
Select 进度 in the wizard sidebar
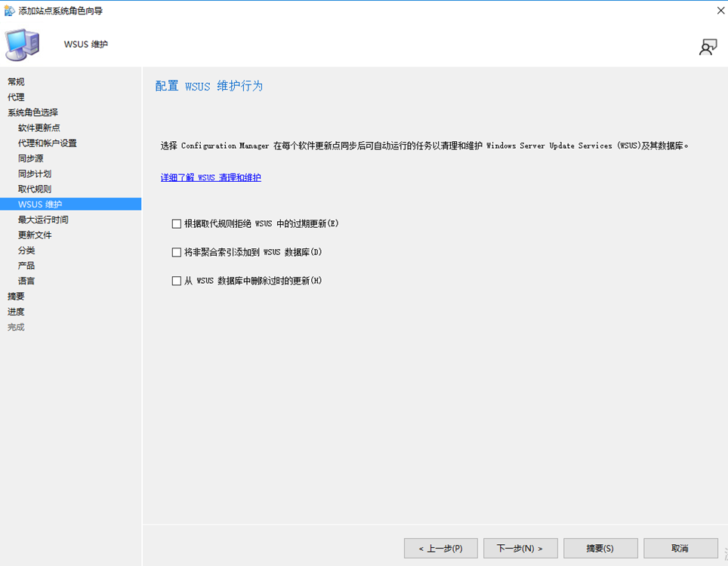(17, 311)
